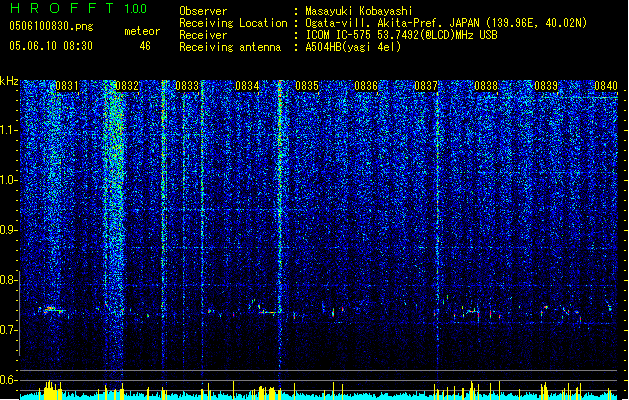Image resolution: width=629 pixels, height=400 pixels.
Task: Select the file name 0506100830.png
Action: [x=51, y=26]
